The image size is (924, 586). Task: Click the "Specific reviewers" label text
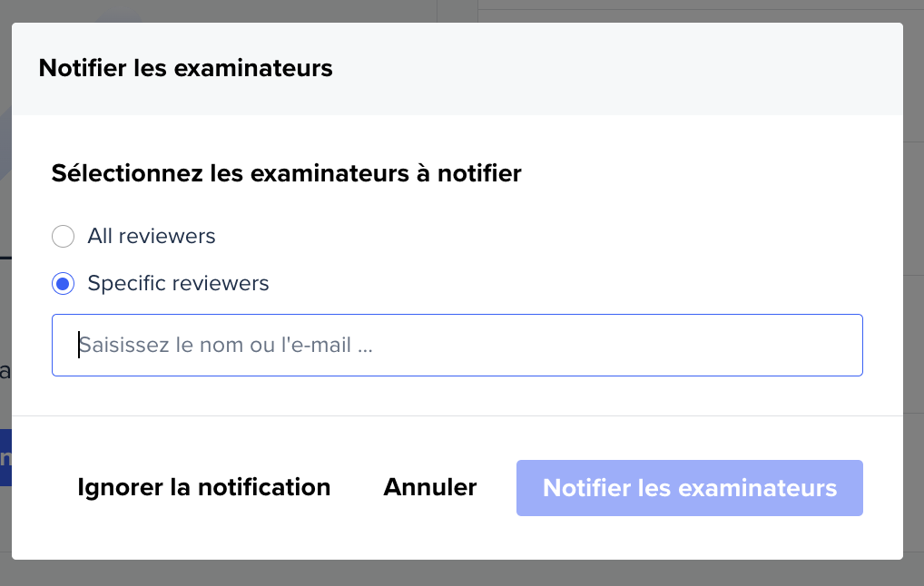[178, 283]
